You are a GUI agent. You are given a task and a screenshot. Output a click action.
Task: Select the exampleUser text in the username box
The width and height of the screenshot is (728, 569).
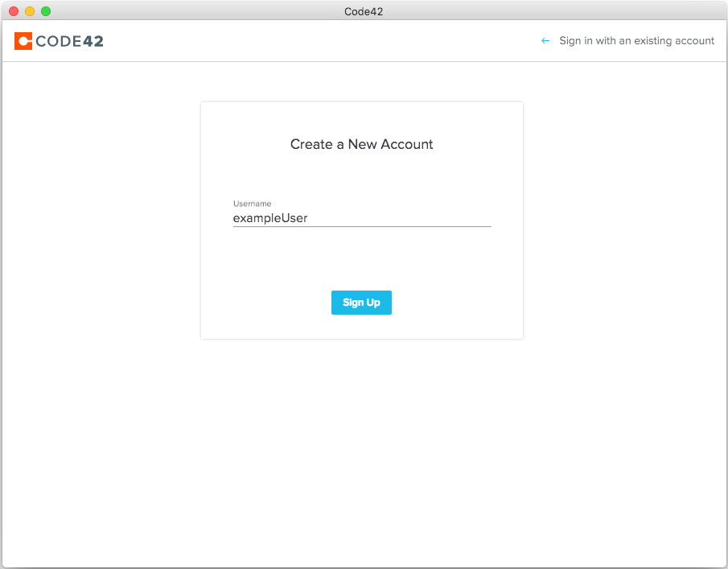pos(269,218)
